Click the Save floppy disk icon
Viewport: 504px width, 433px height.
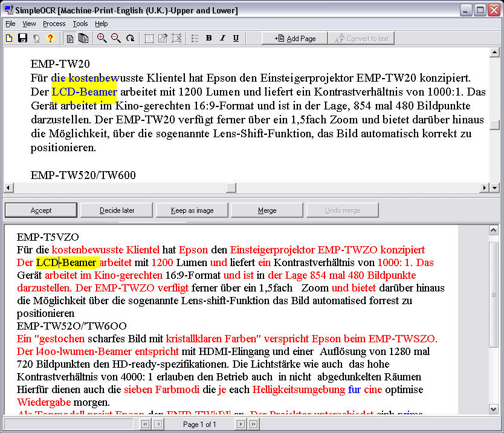click(22, 38)
